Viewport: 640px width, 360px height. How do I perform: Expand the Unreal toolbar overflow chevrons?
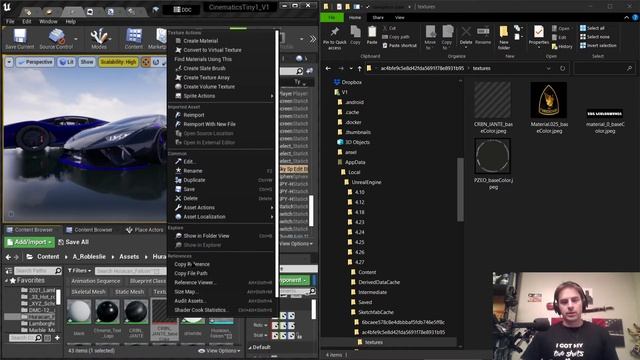tap(313, 39)
